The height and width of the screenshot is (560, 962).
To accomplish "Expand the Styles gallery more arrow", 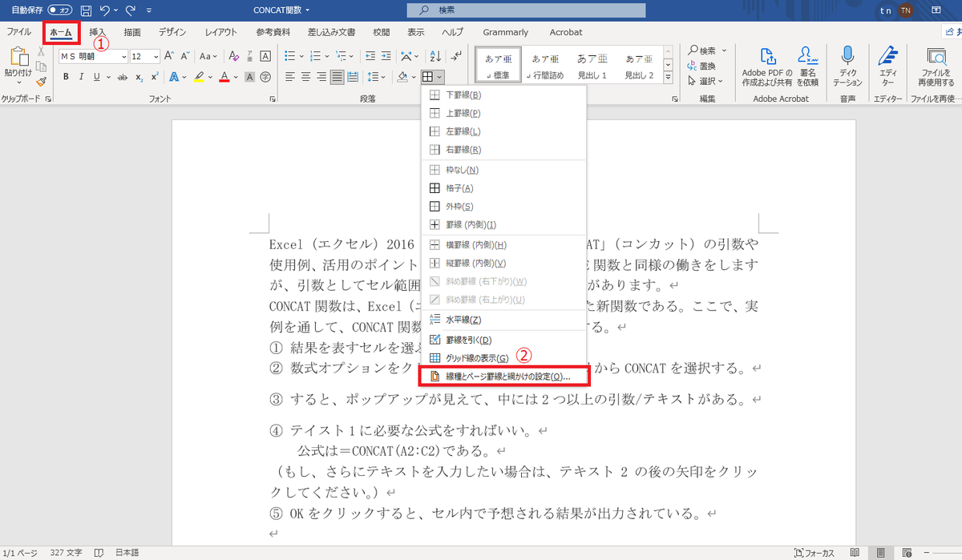I will [668, 78].
